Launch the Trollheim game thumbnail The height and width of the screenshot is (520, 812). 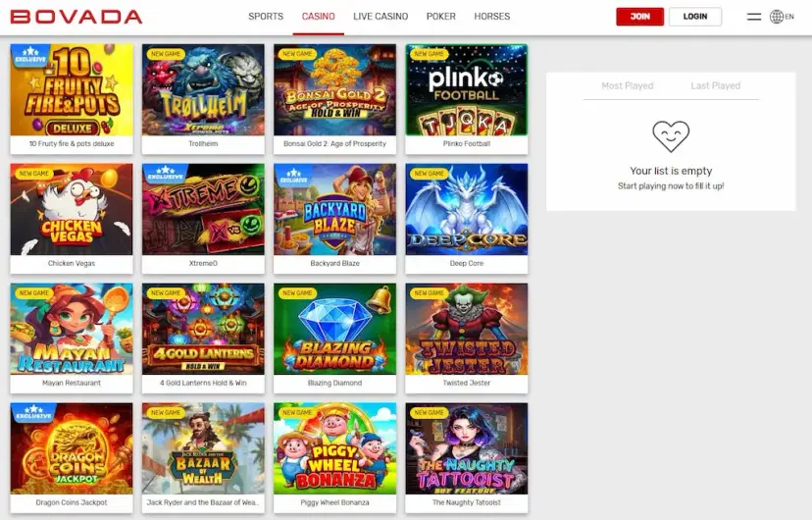[x=203, y=89]
